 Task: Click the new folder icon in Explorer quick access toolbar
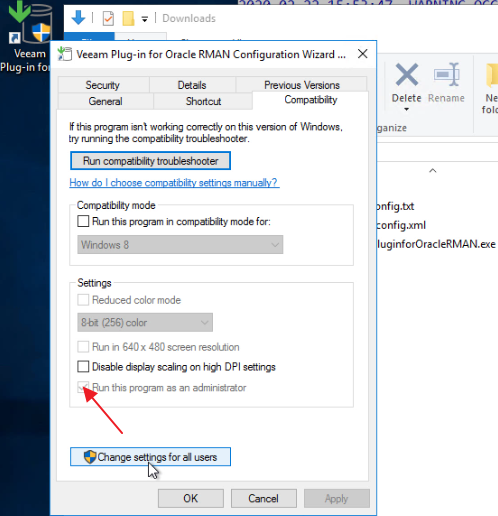click(128, 18)
